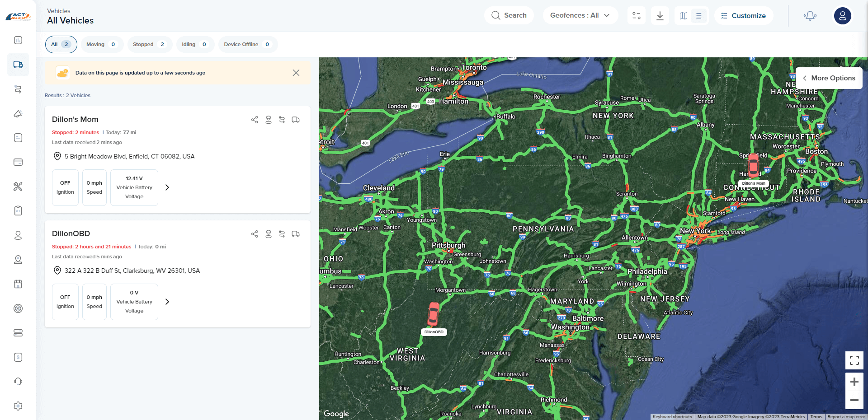Collapse the More Options map panel

point(829,78)
